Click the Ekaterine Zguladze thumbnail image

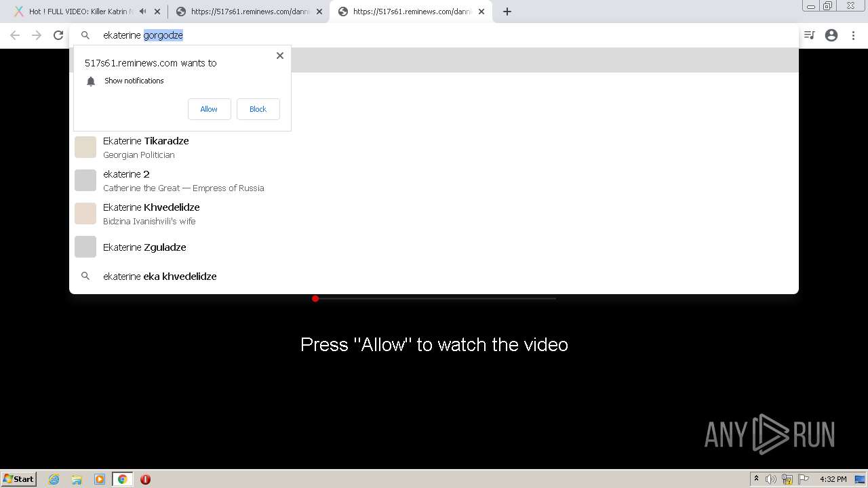point(85,247)
